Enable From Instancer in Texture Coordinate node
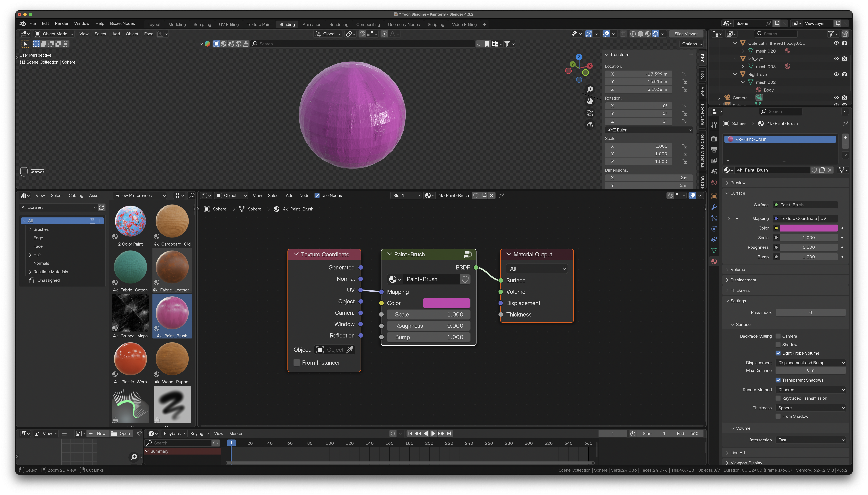Viewport: 868px width, 495px height. coord(297,363)
